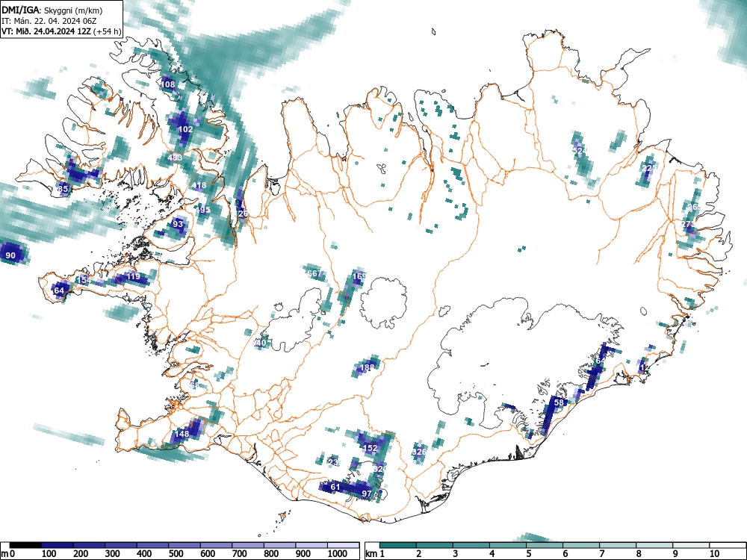The width and height of the screenshot is (747, 560).
Task: Click the 148 value on Reykjanes peninsula
Action: coord(182,434)
